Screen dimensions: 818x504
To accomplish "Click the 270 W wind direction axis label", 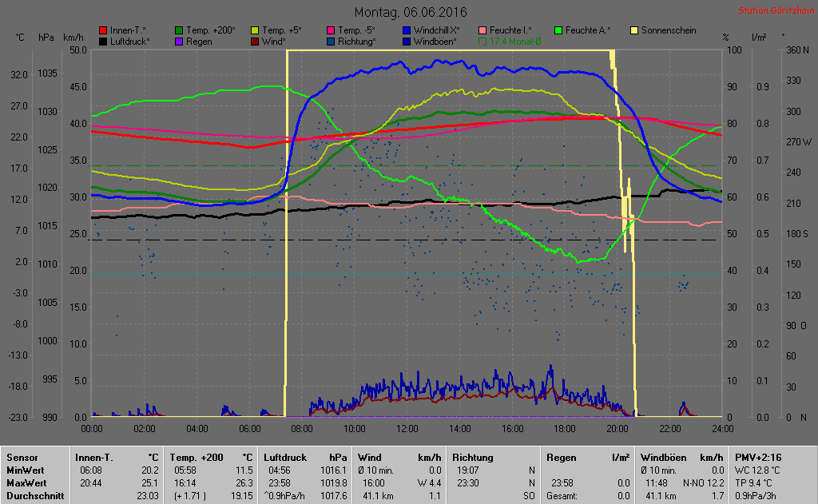I will click(x=799, y=142).
